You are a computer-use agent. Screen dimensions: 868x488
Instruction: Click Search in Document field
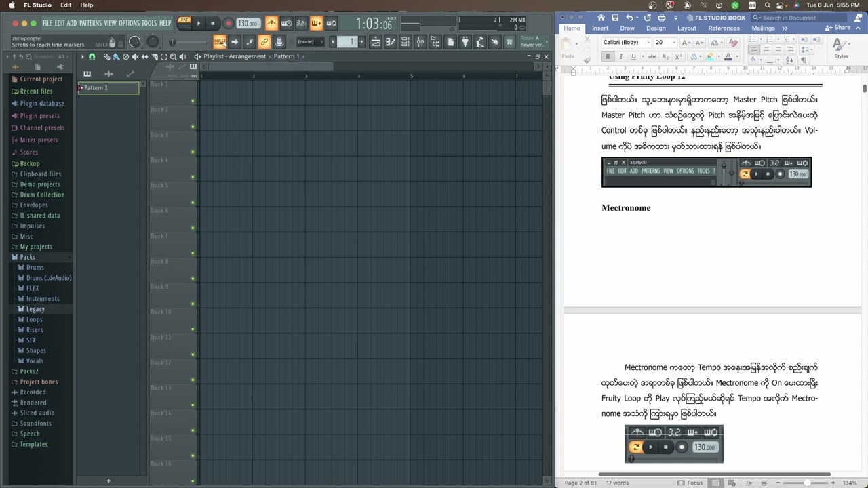click(799, 18)
